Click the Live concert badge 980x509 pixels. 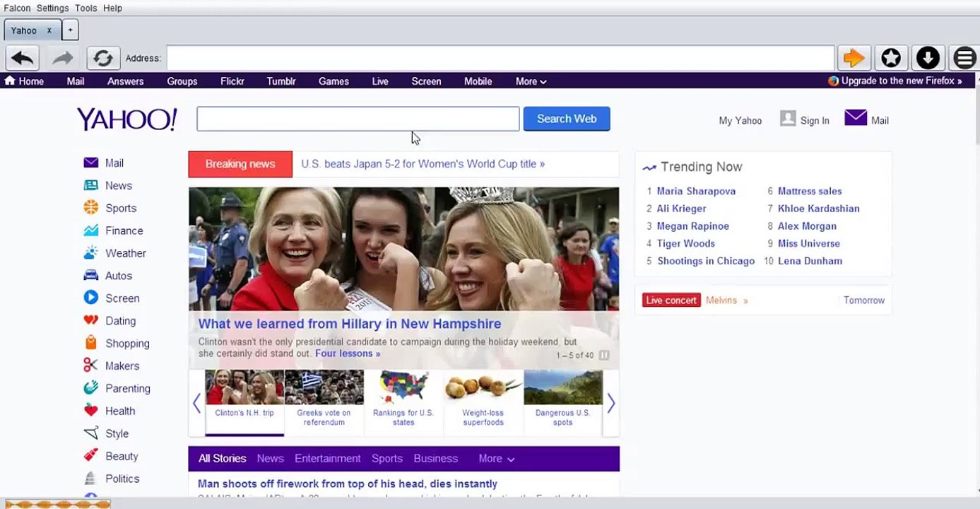671,300
